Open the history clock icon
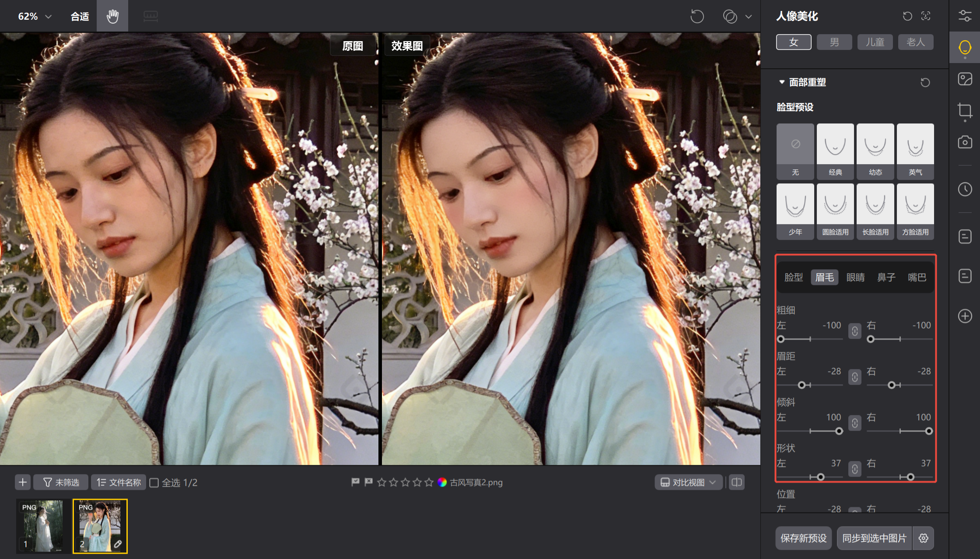This screenshot has height=559, width=980. 965,189
